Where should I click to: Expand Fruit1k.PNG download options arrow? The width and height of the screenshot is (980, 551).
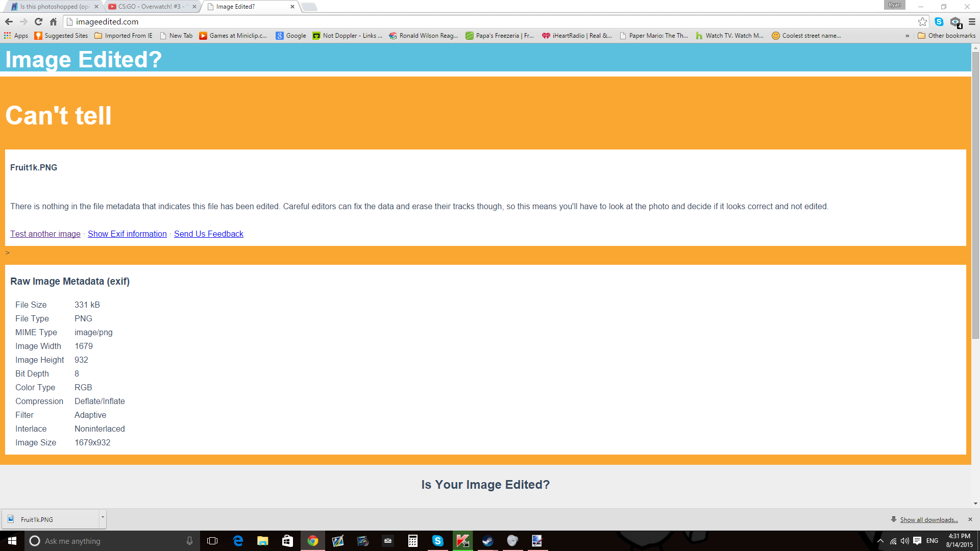pyautogui.click(x=103, y=518)
